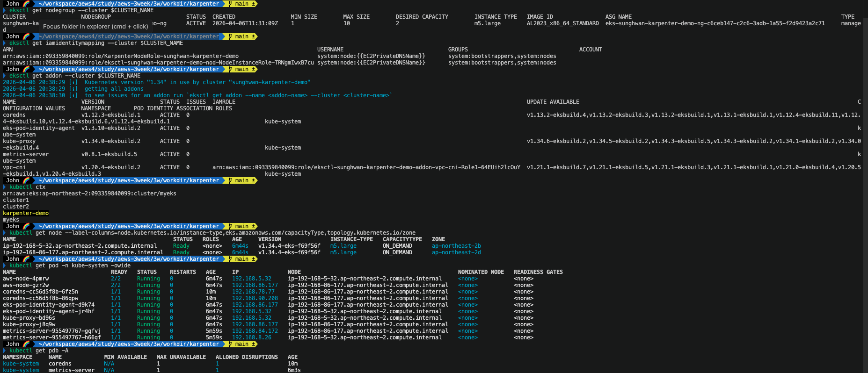Click the pod IP '192.168.78.77'

click(253, 292)
